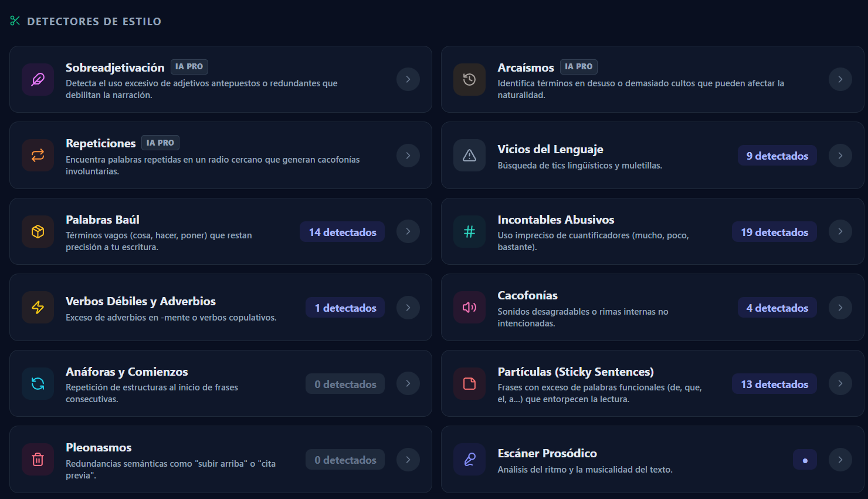This screenshot has width=868, height=499.
Task: Click the 14 detectados badge
Action: pos(343,232)
